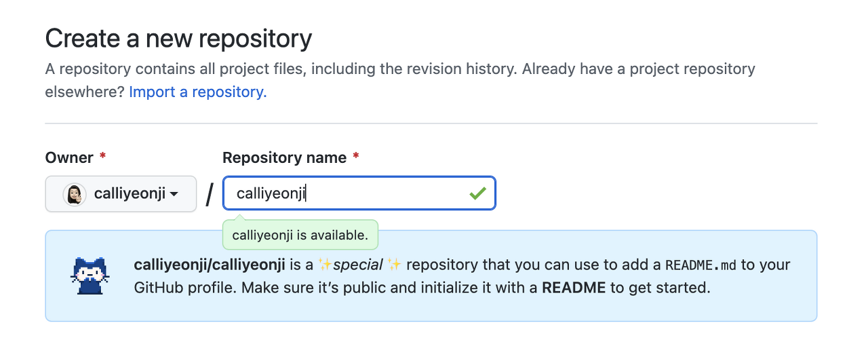
Task: Click the calliyeonji avatar in Owner button
Action: click(74, 194)
